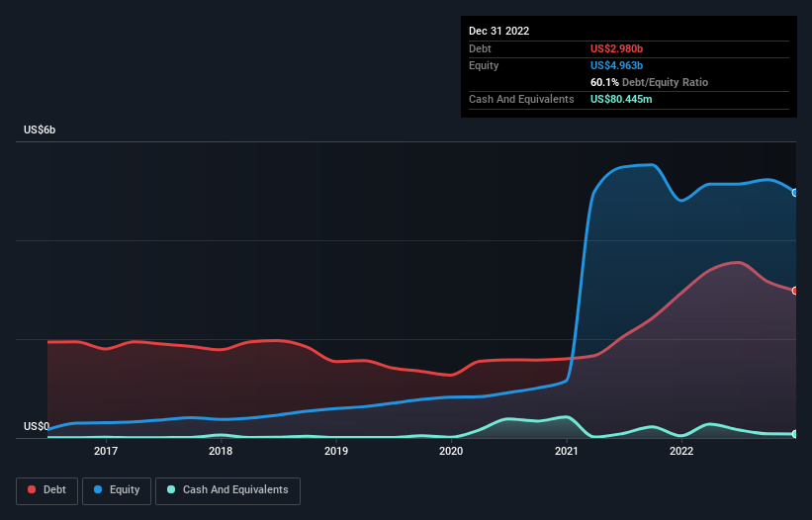Click the red Debt legend dot

[x=32, y=489]
